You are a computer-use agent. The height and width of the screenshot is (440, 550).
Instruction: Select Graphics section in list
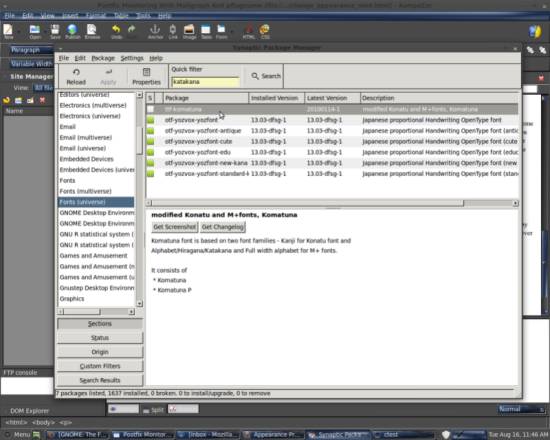[72, 299]
